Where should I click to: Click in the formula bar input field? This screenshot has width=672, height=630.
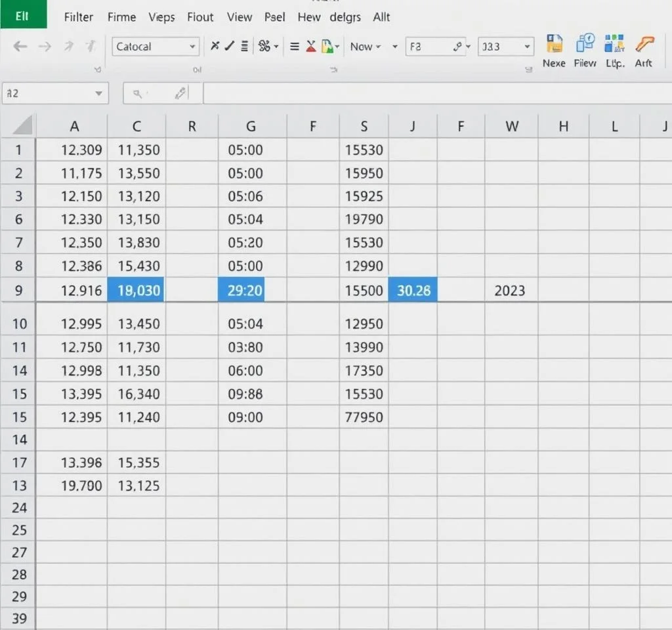pos(433,94)
